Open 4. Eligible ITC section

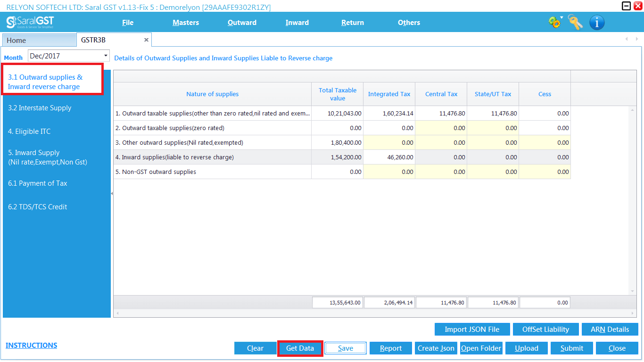(29, 132)
